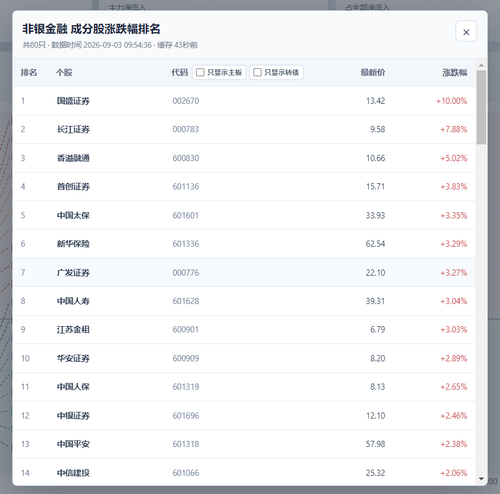Enable the 只显示转债 checkbox

257,72
